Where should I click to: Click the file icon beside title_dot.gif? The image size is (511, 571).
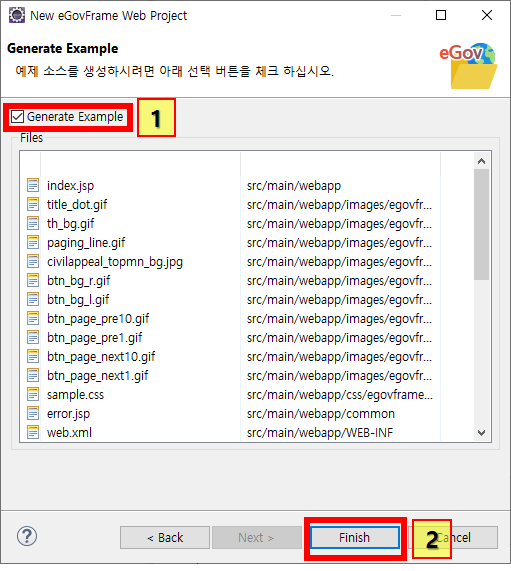tap(33, 204)
